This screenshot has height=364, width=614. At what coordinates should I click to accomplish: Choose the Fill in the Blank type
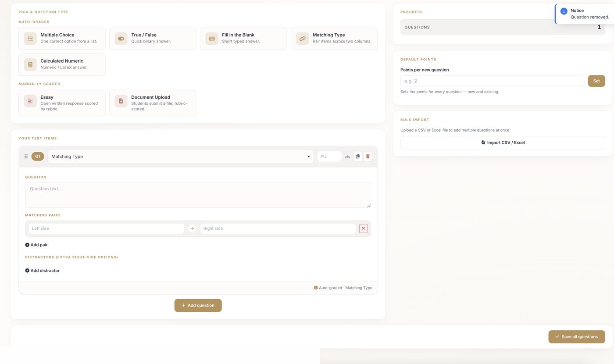tap(243, 39)
